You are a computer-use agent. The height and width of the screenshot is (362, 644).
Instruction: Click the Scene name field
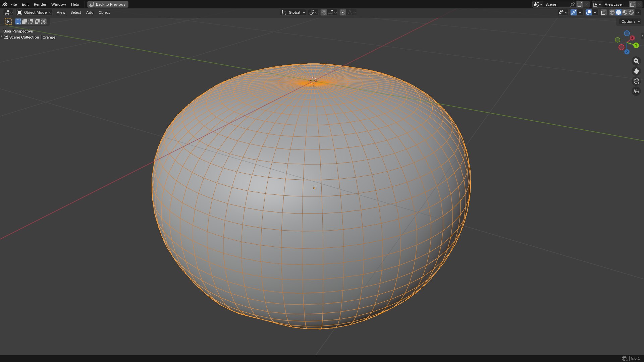click(x=557, y=4)
